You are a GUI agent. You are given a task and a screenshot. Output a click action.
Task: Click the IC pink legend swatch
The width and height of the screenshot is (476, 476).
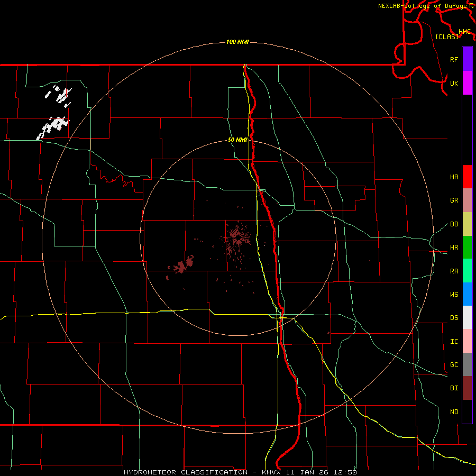coord(467,341)
